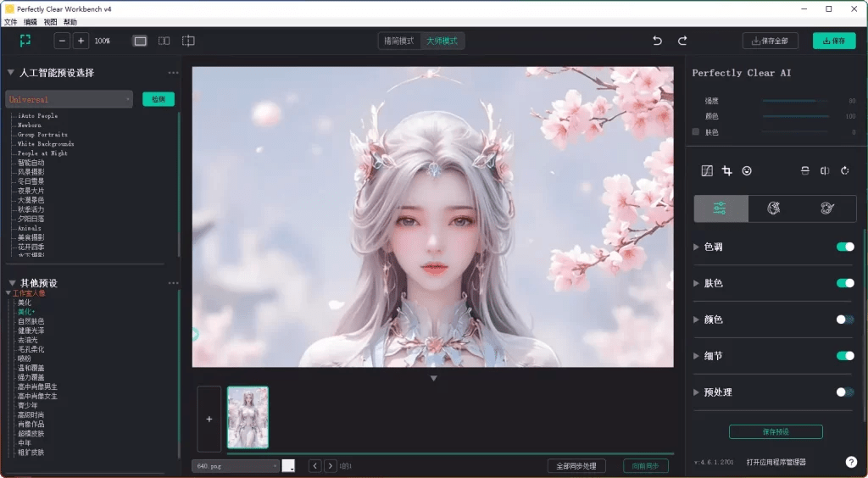Click the zoom in plus button
This screenshot has width=868, height=478.
pyautogui.click(x=81, y=41)
